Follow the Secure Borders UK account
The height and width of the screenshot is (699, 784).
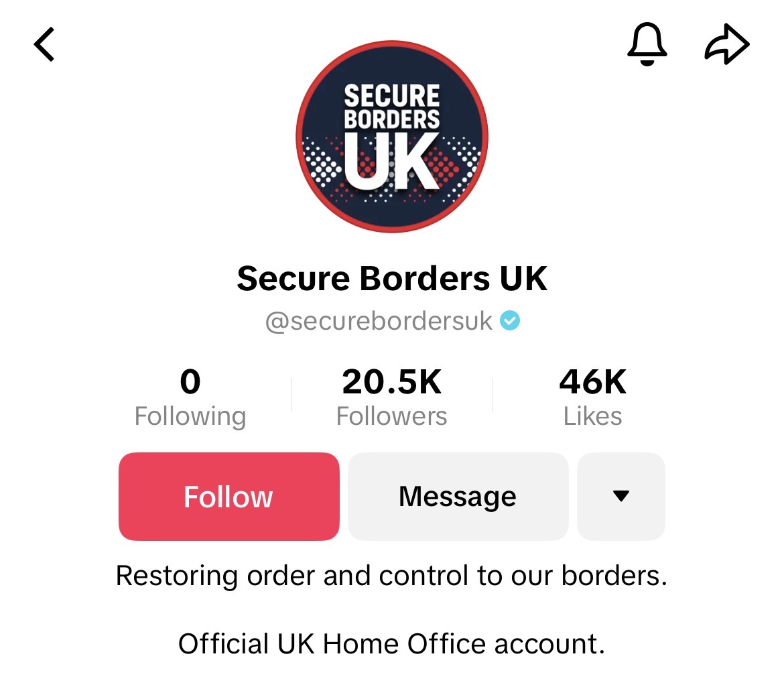click(229, 497)
